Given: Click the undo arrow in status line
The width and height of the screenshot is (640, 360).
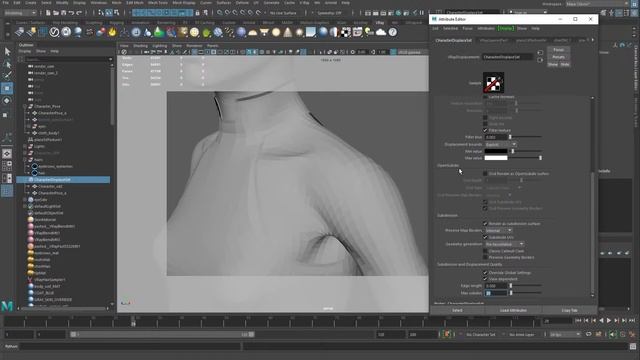Looking at the screenshot, I should [x=72, y=13].
